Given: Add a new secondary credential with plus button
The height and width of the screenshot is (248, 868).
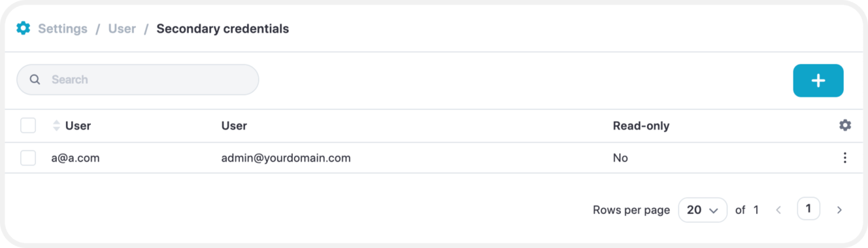Looking at the screenshot, I should pos(818,80).
